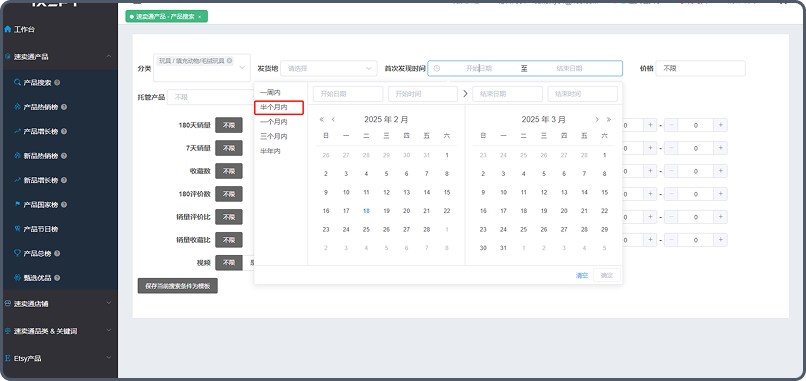
Task: Click the help icon next to 产品搜索
Action: click(x=57, y=82)
